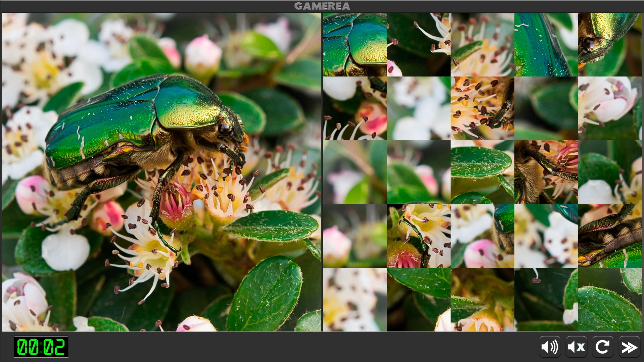
Task: Click the reference image of the green beetle
Action: tap(162, 172)
